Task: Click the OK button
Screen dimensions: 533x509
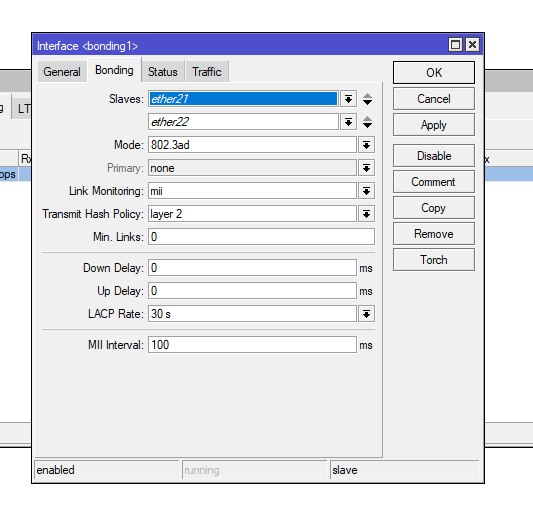Action: point(434,72)
